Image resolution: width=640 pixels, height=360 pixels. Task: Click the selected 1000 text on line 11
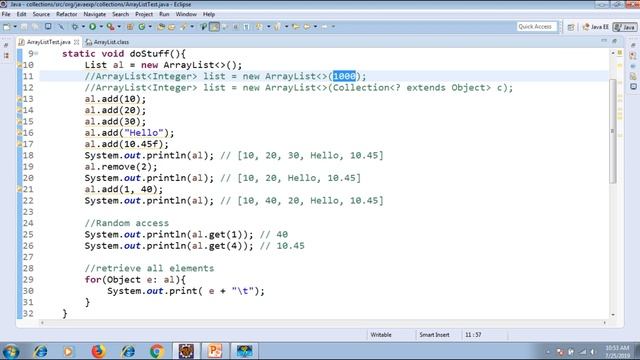pos(344,76)
